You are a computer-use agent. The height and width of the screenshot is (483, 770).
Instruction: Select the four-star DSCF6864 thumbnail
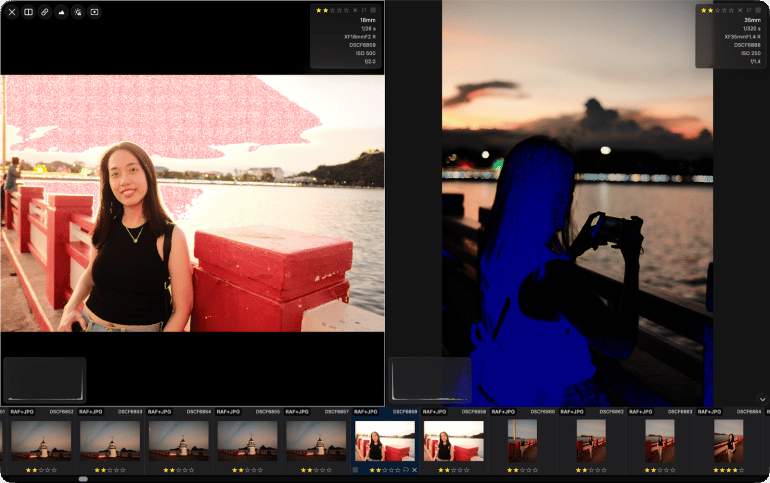click(728, 440)
